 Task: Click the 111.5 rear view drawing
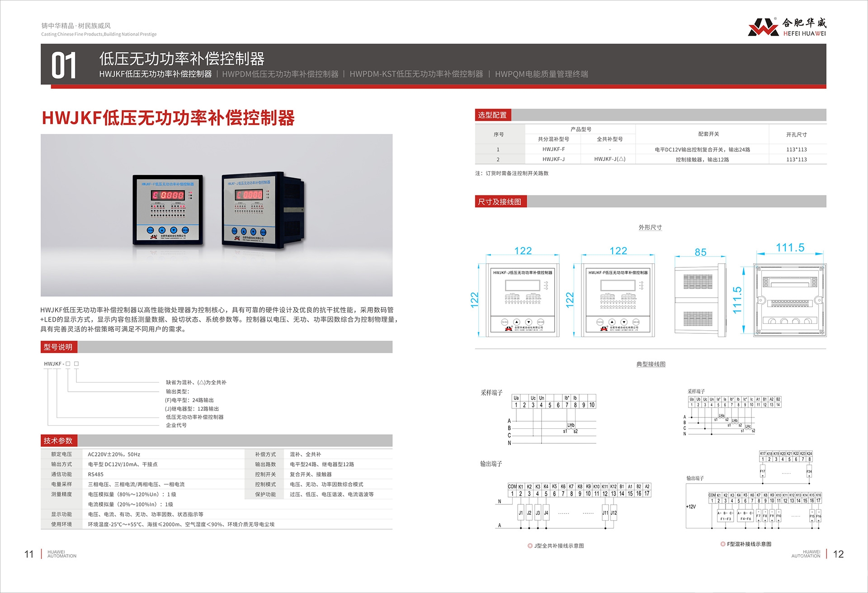pyautogui.click(x=789, y=300)
